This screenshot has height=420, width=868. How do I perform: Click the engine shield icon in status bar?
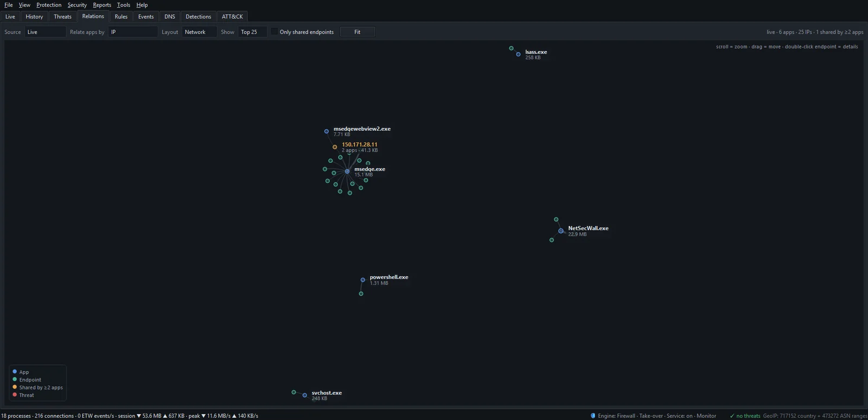(x=593, y=416)
